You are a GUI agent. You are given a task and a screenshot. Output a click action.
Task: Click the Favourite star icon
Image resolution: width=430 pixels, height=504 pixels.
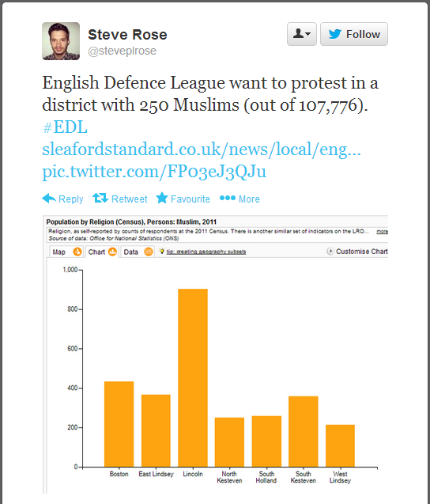tap(162, 198)
